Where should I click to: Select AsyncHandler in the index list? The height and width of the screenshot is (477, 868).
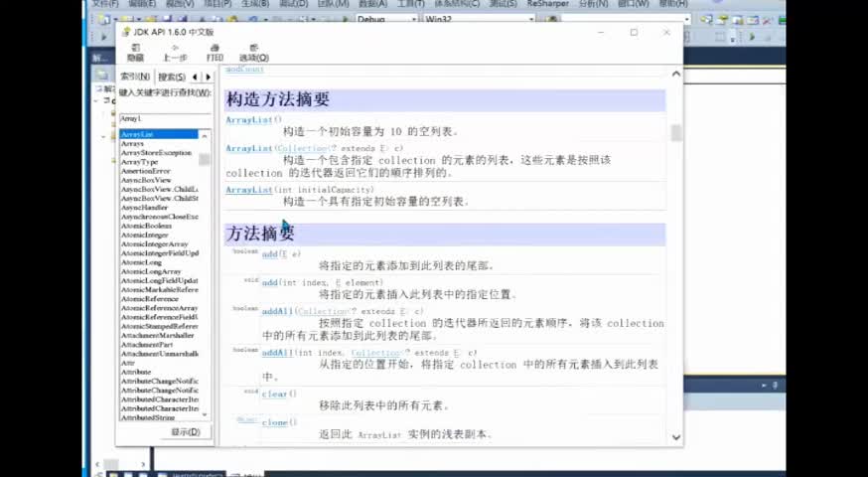pyautogui.click(x=144, y=208)
